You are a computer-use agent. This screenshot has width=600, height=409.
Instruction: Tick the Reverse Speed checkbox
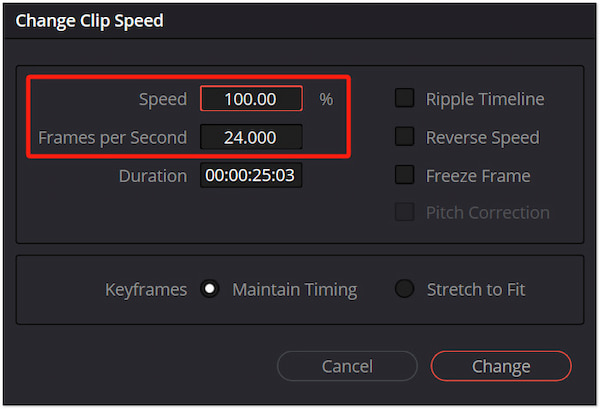pyautogui.click(x=404, y=137)
